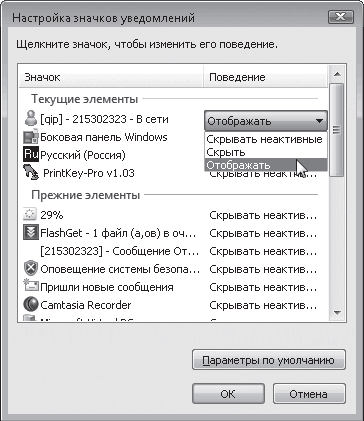Select the new messages envelope icon
This screenshot has height=421, width=364.
(x=31, y=286)
